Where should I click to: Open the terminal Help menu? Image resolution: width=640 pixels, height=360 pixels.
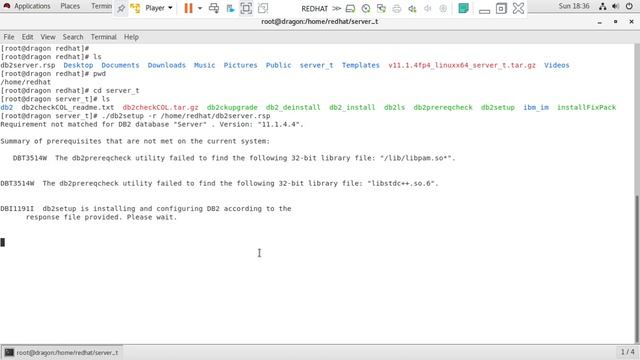tap(131, 37)
